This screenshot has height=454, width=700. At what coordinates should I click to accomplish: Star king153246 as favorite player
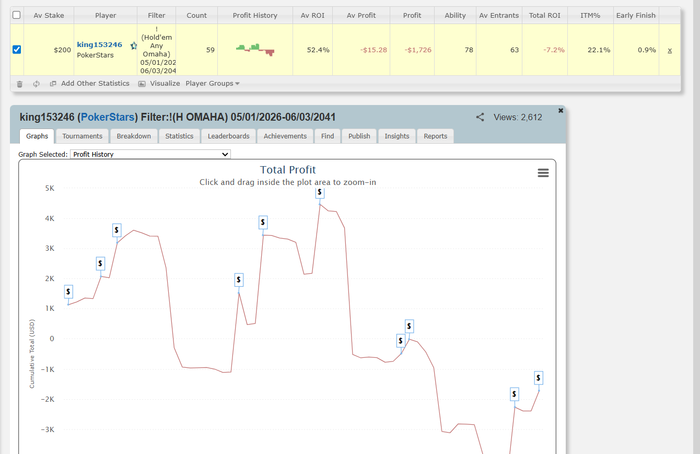tap(133, 46)
